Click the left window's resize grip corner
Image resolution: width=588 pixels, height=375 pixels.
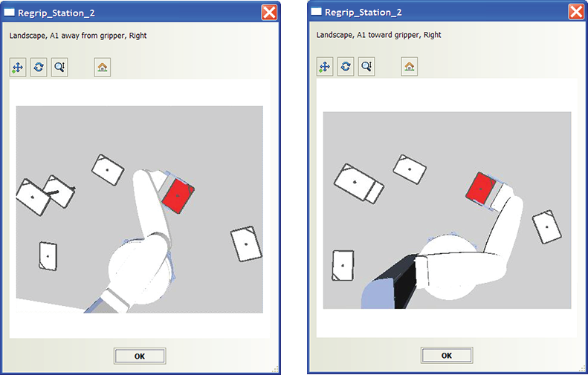275,369
